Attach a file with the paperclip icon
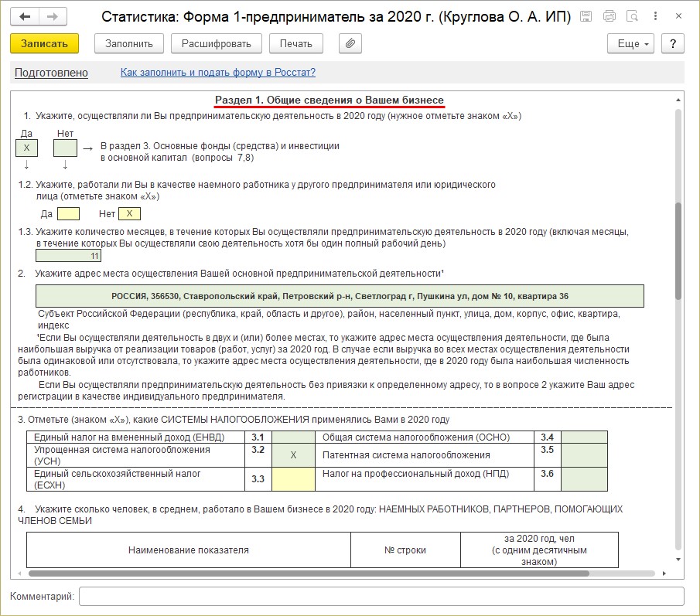700x616 pixels. 350,43
